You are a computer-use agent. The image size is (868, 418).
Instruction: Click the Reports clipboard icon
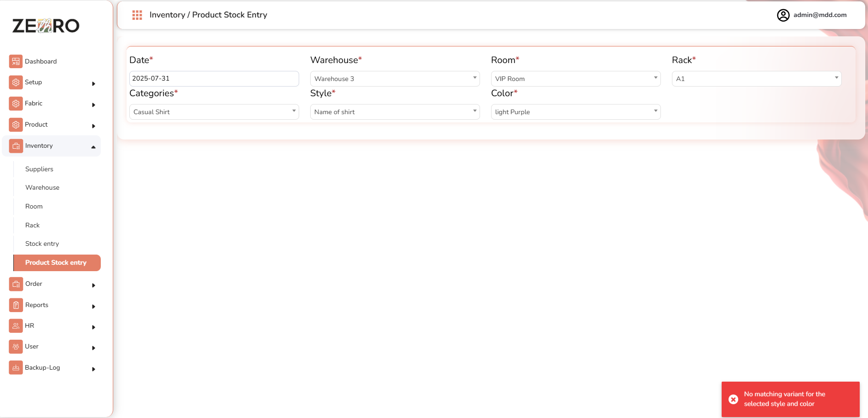(x=16, y=305)
